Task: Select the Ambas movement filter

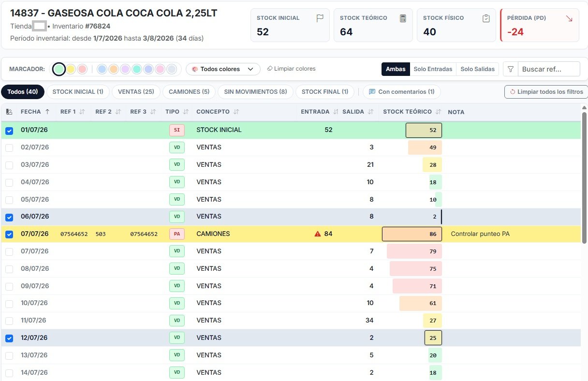Action: tap(396, 69)
